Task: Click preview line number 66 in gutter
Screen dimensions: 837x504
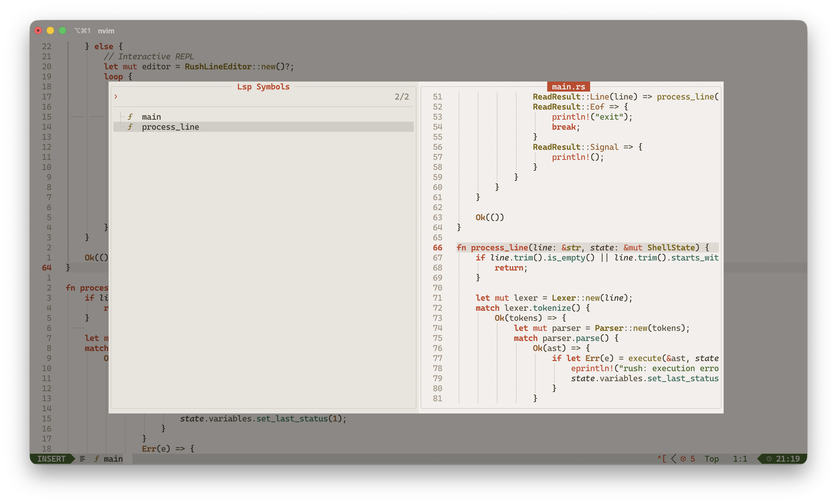Action: [438, 248]
